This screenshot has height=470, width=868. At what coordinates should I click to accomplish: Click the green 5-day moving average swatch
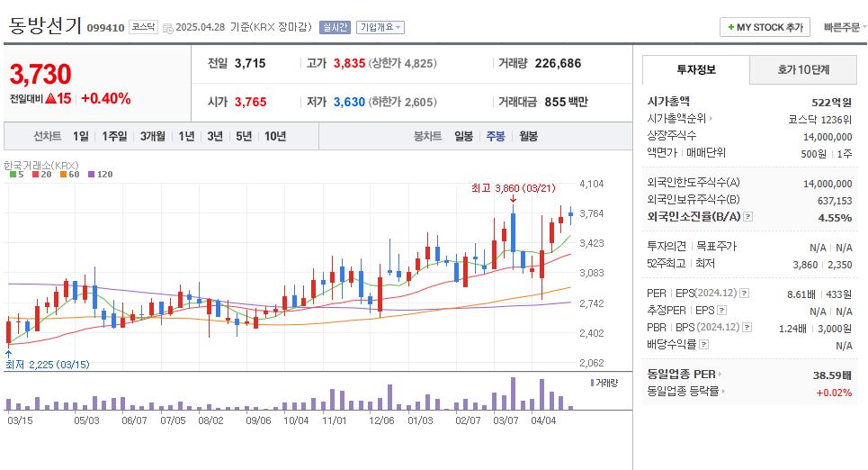click(13, 174)
